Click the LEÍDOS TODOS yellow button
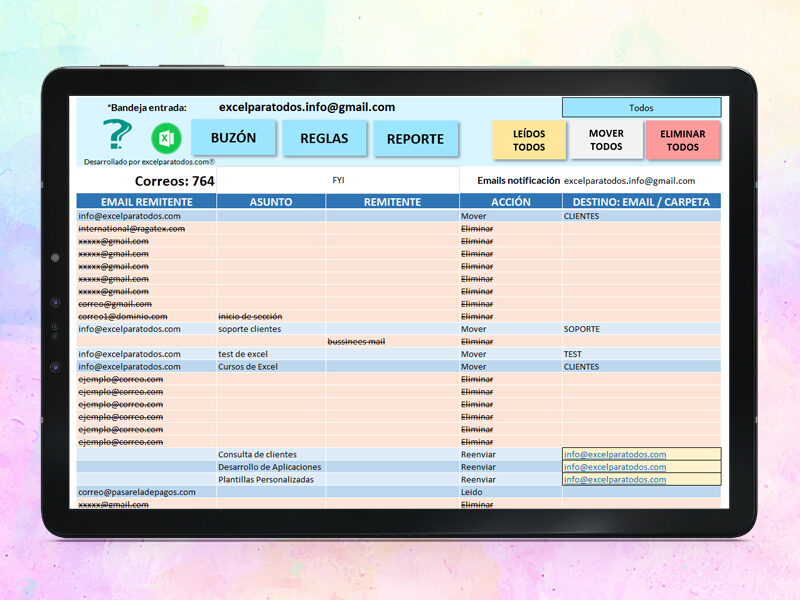This screenshot has width=800, height=600. click(x=529, y=140)
